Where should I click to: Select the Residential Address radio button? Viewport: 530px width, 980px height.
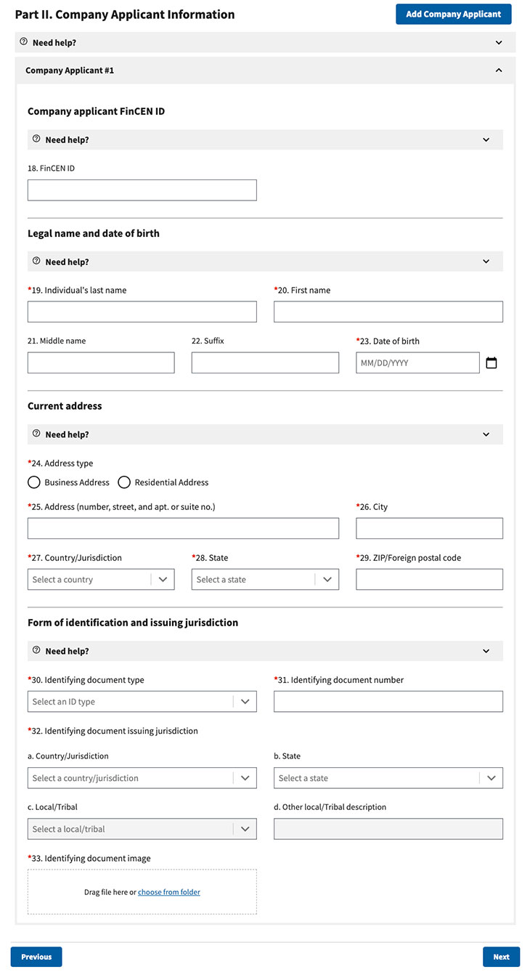(124, 482)
